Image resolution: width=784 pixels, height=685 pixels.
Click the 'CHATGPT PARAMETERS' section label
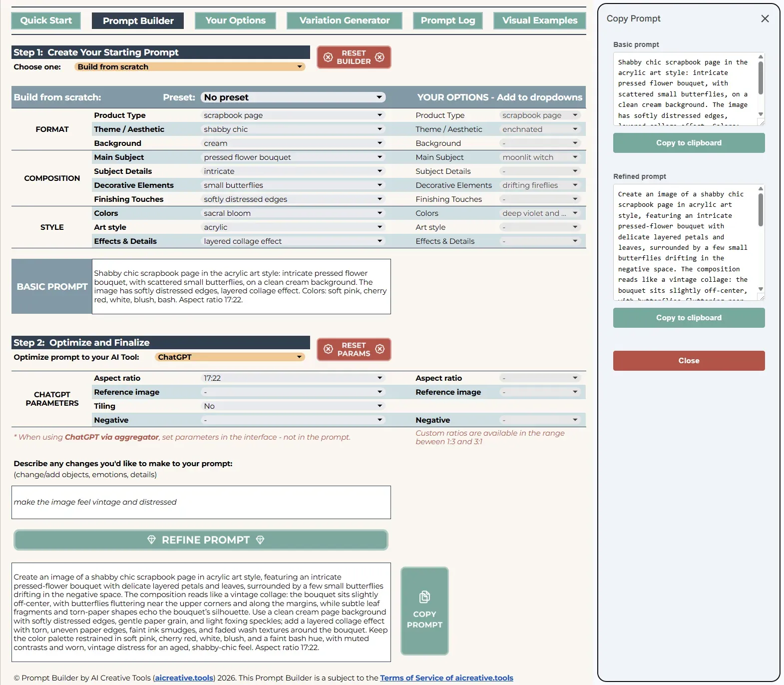click(x=52, y=399)
